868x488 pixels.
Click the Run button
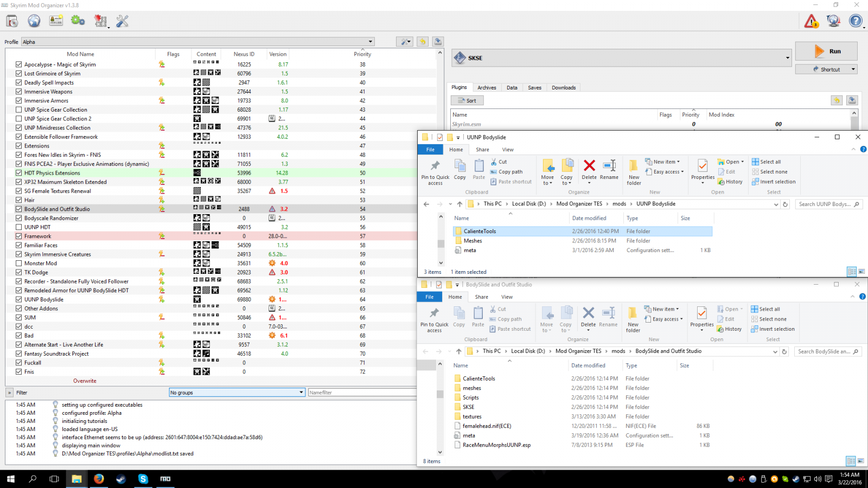click(x=826, y=52)
